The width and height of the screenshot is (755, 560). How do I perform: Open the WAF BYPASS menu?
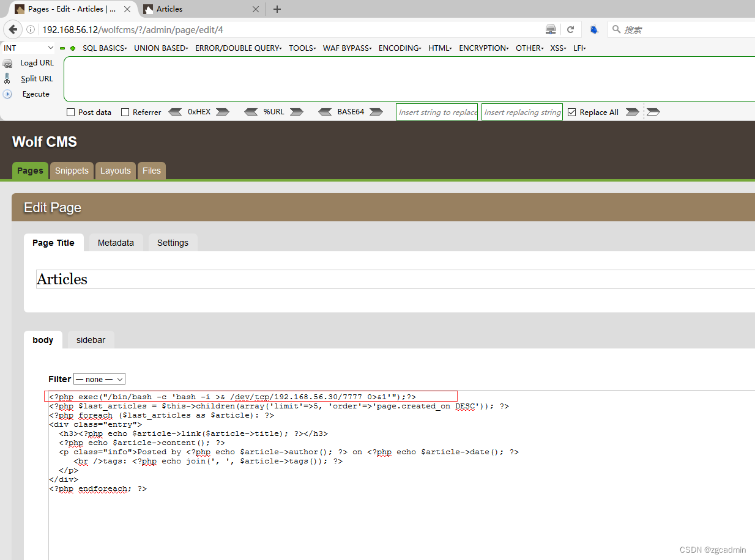click(348, 48)
